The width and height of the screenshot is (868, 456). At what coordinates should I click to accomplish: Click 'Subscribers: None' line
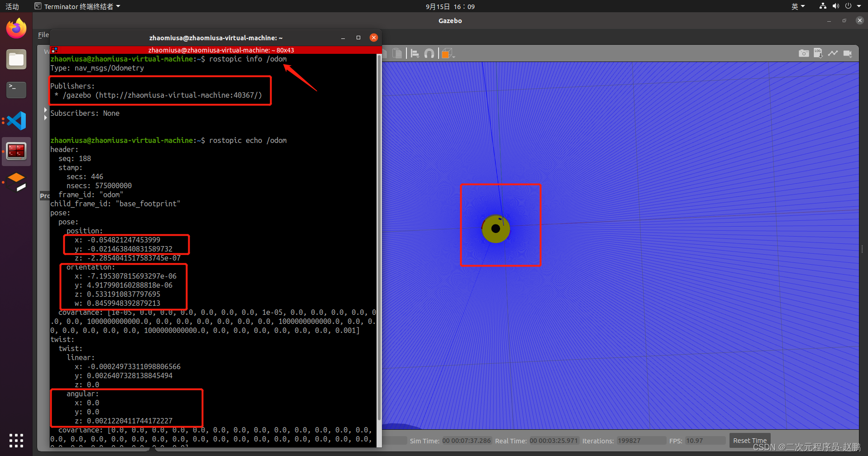pyautogui.click(x=85, y=113)
